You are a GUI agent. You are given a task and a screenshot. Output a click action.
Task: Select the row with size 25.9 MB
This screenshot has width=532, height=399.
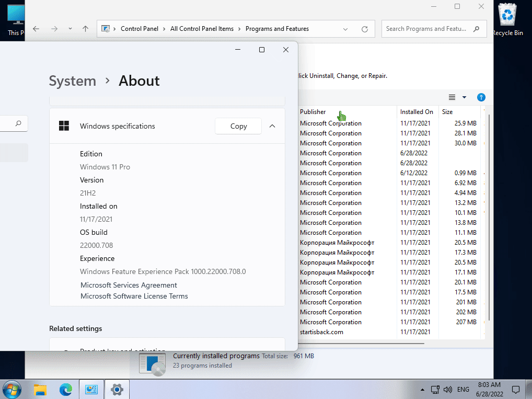click(390, 123)
